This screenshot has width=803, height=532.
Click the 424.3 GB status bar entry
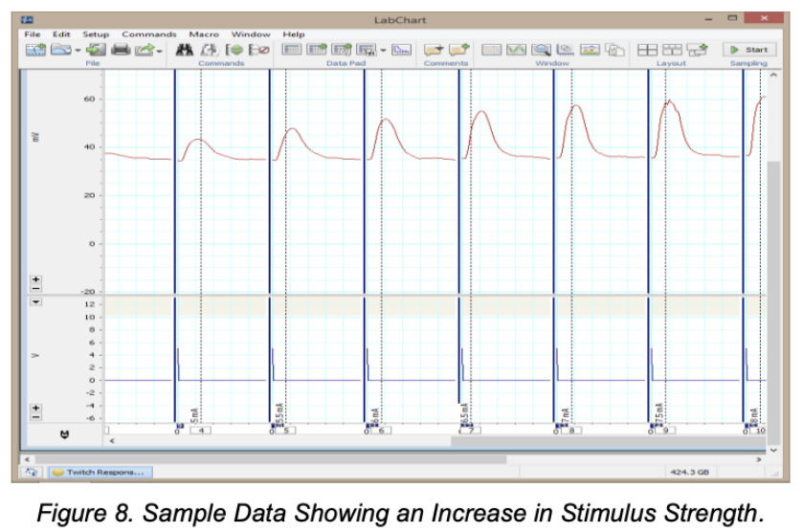tap(690, 472)
